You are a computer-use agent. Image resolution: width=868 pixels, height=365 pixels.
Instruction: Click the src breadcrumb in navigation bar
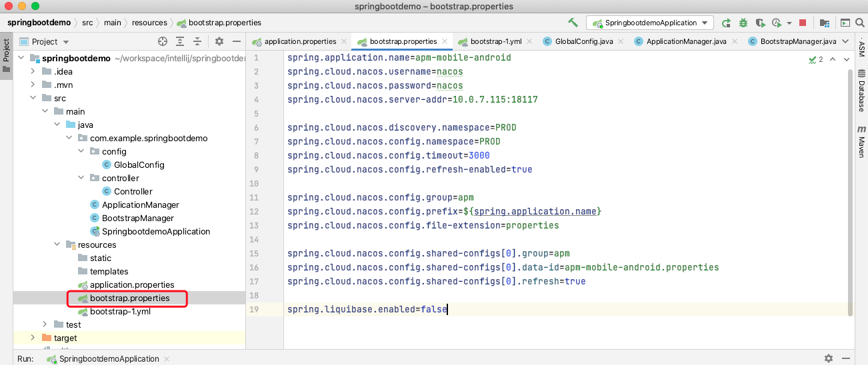point(87,22)
